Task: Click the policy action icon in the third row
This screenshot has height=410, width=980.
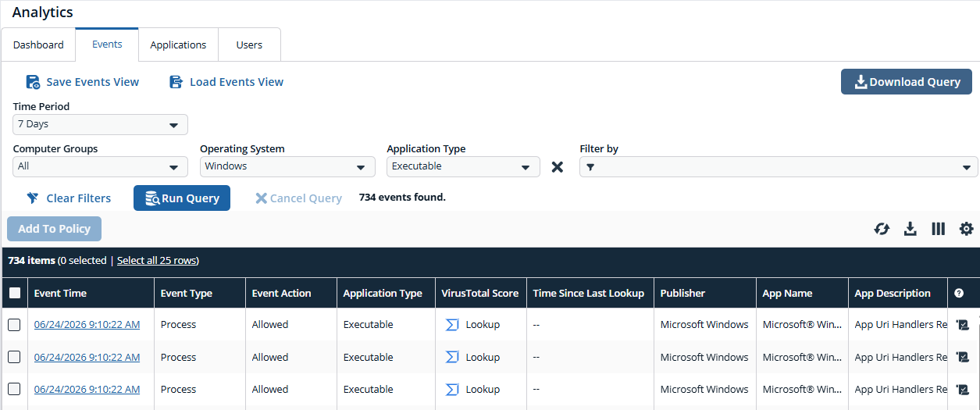Action: pyautogui.click(x=963, y=390)
